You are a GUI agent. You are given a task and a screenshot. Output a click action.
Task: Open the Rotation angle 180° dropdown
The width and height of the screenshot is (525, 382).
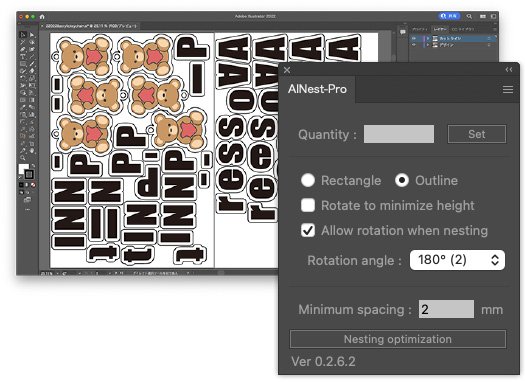(457, 260)
